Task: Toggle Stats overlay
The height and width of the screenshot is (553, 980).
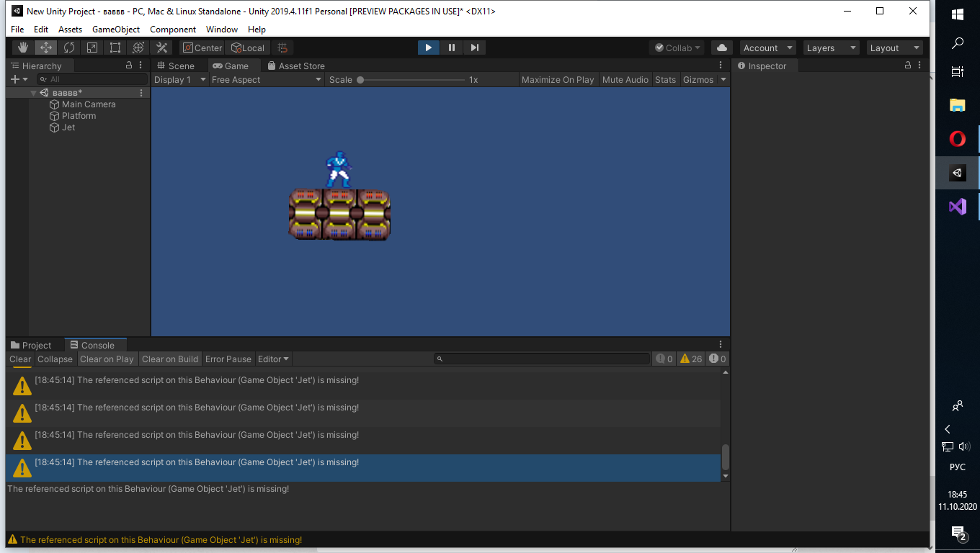Action: coord(665,79)
